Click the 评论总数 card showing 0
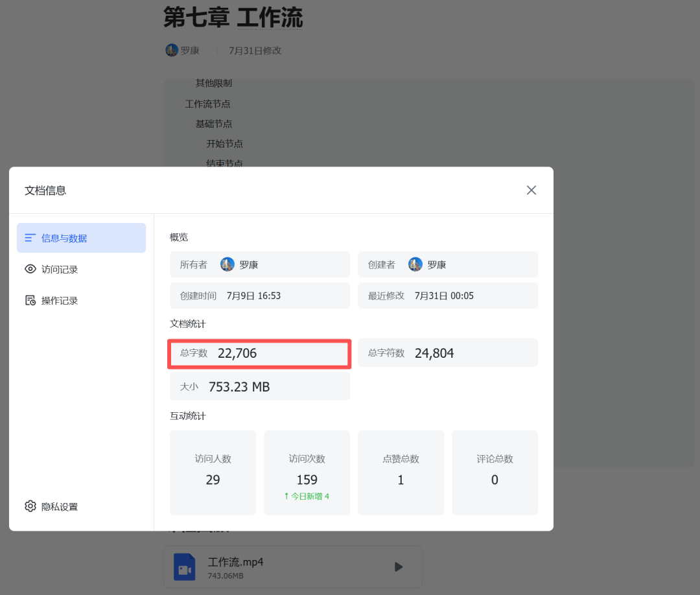The width and height of the screenshot is (700, 595). pyautogui.click(x=495, y=472)
